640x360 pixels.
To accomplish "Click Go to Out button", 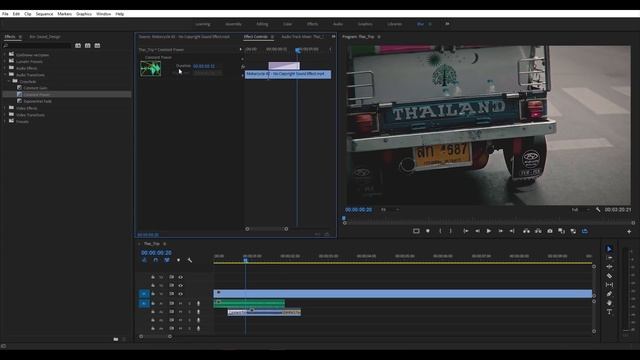I will coord(512,231).
